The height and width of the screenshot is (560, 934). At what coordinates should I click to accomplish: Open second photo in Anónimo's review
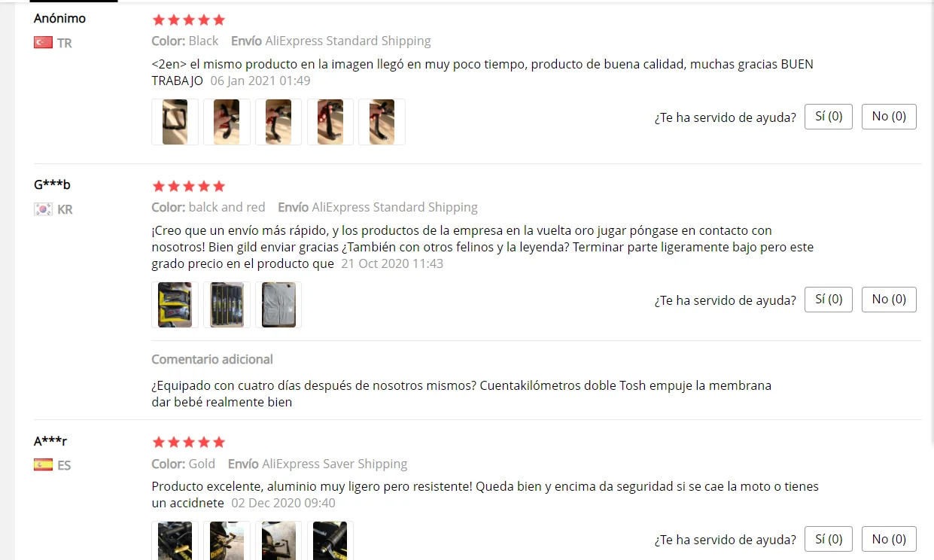227,122
